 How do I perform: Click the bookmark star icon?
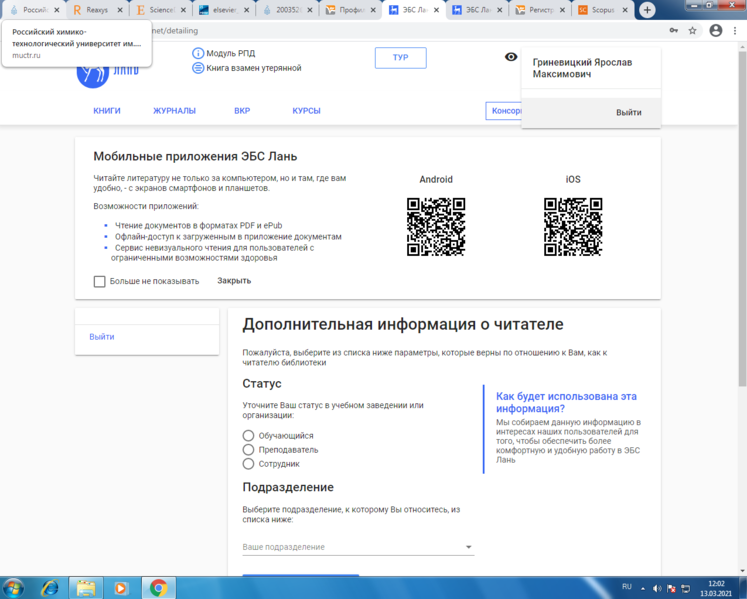click(x=693, y=30)
